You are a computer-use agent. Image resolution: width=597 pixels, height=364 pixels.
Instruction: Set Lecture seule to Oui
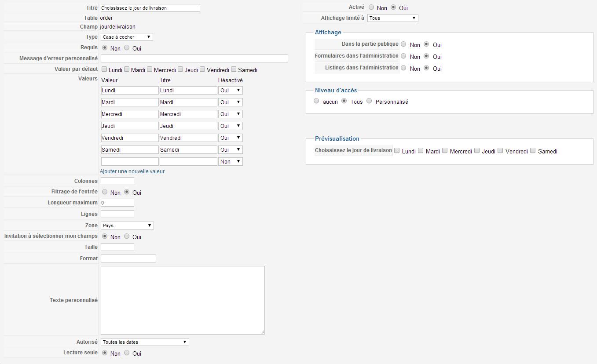(x=127, y=353)
